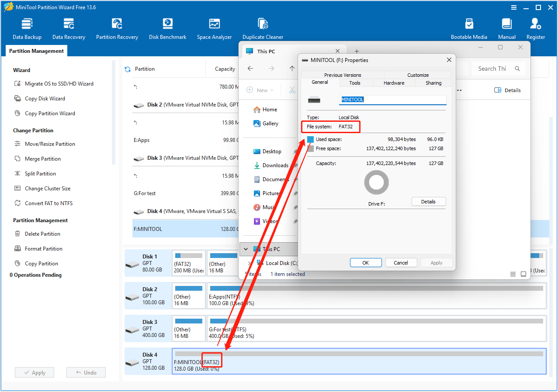Open Customize tab in Properties
558x392 pixels.
(418, 75)
